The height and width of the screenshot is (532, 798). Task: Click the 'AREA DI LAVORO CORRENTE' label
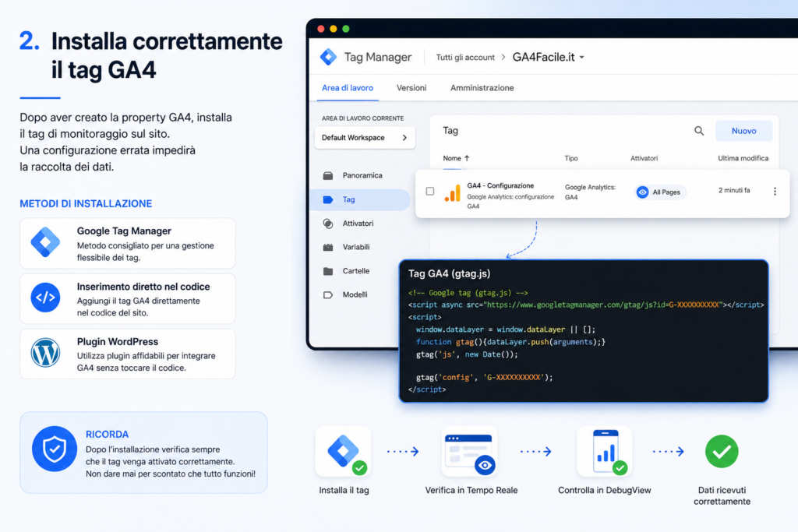tap(363, 118)
